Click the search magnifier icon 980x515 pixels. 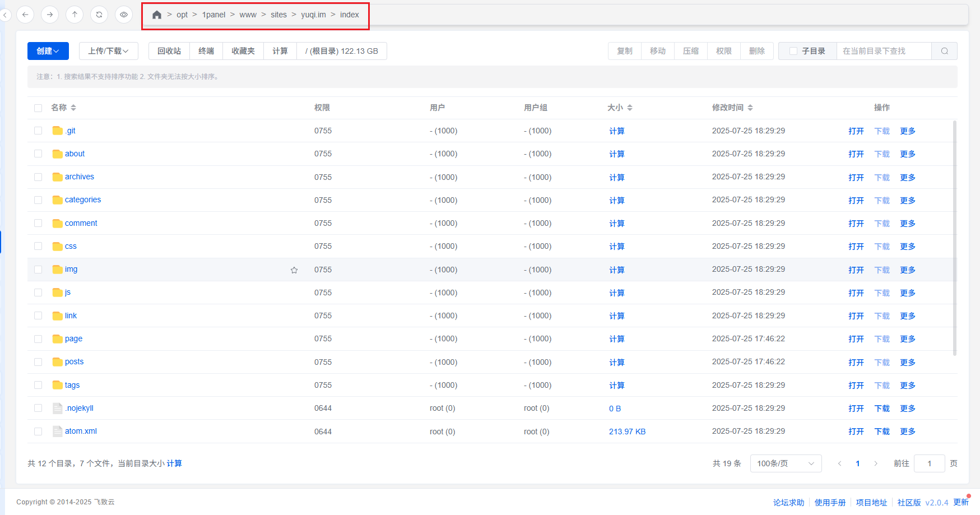pyautogui.click(x=944, y=51)
